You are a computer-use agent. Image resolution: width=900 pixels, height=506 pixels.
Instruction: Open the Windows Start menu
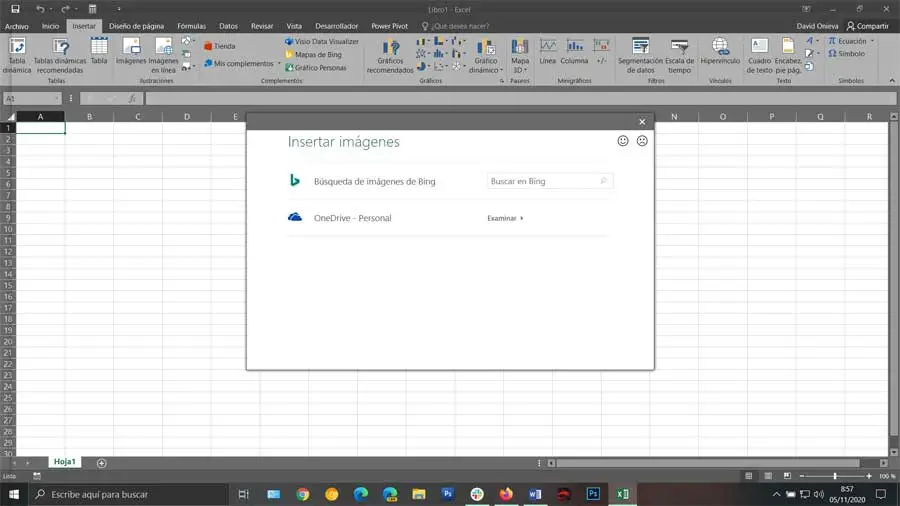click(14, 494)
